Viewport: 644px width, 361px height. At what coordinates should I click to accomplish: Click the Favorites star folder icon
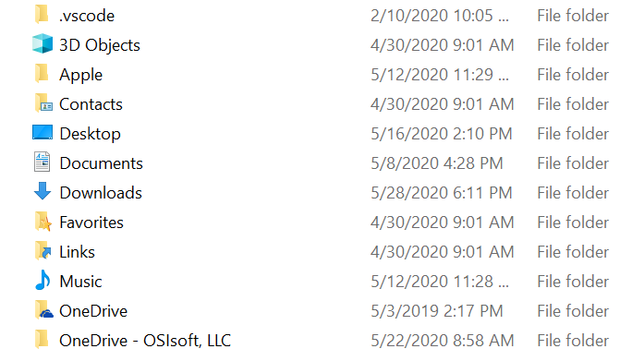point(43,222)
